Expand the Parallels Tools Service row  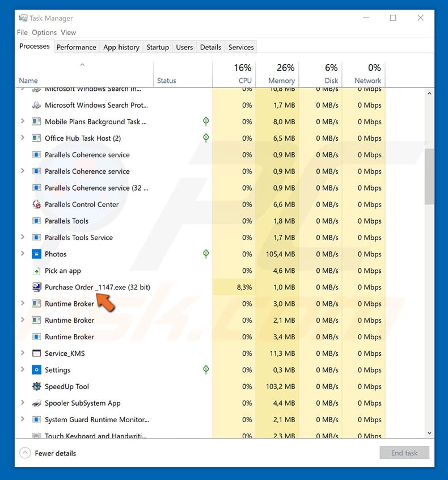(22, 237)
